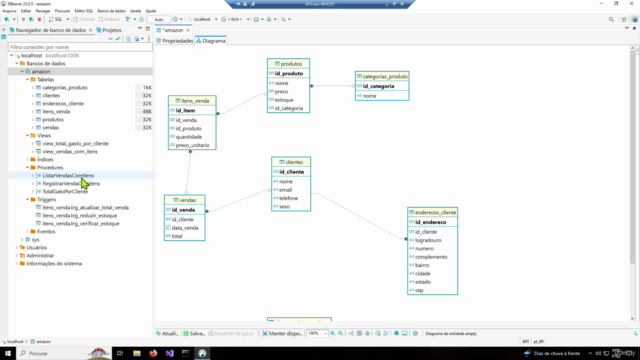
Task: Focus the Filtra conexões por nome field
Action: [80, 47]
